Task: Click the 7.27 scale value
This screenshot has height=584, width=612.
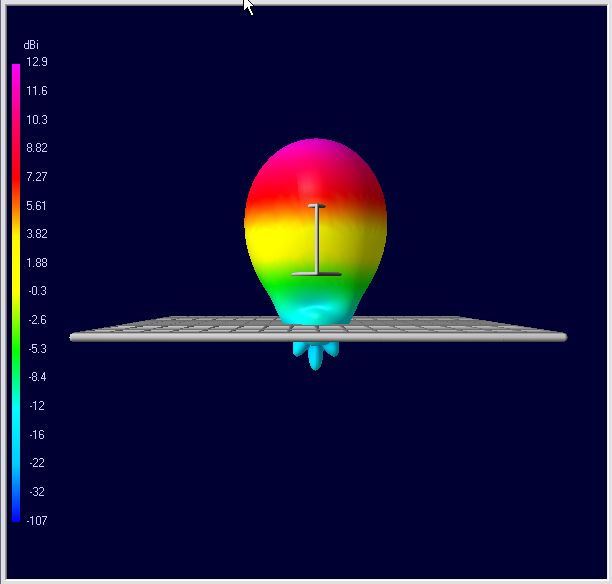Action: click(x=37, y=176)
